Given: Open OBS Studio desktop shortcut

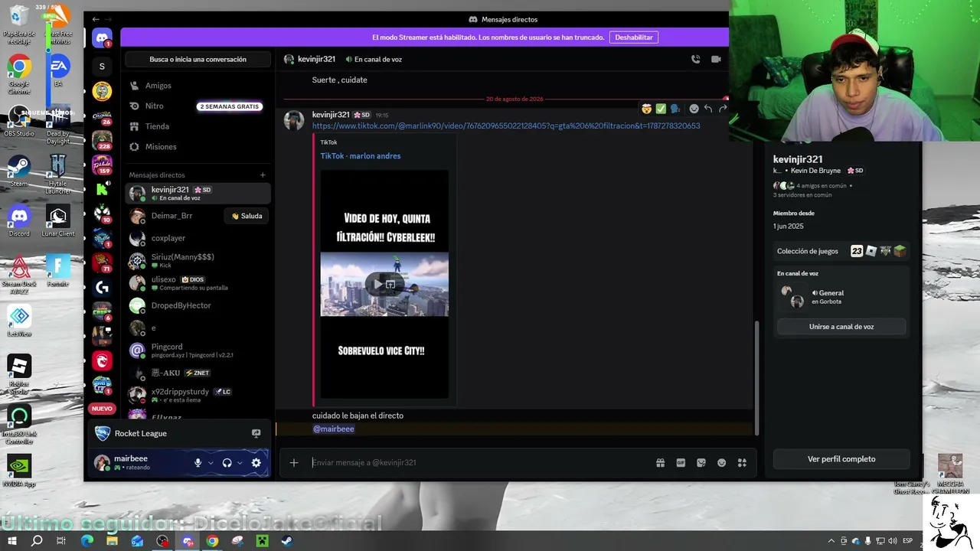Looking at the screenshot, I should [x=19, y=121].
